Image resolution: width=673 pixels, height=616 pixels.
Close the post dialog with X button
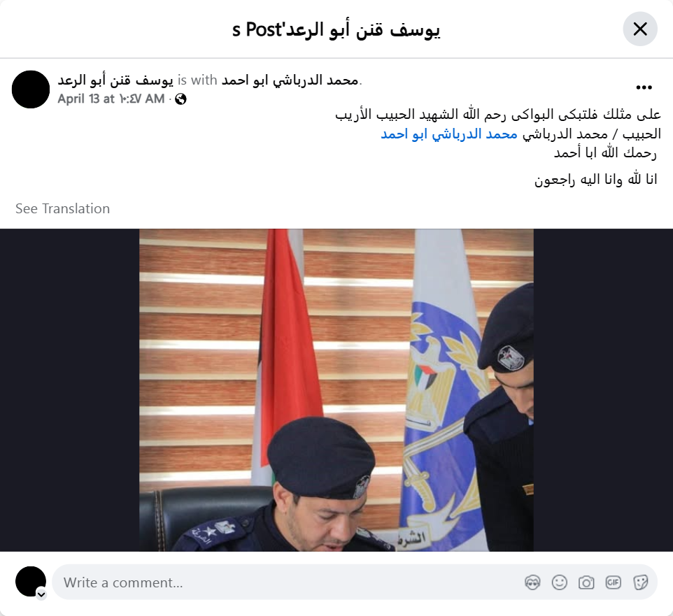tap(640, 29)
